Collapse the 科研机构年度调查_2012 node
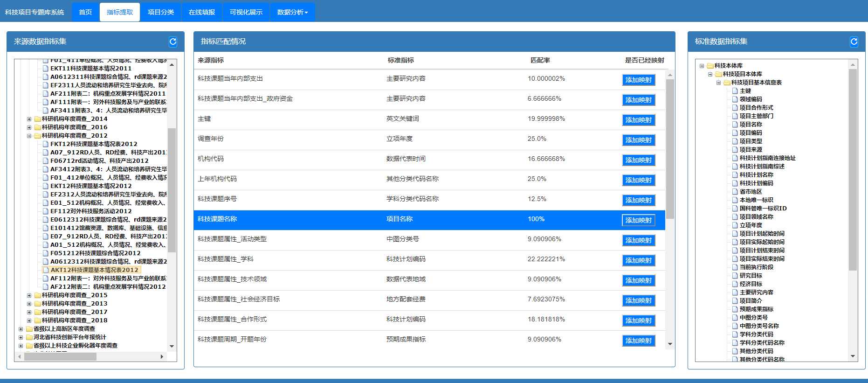This screenshot has width=868, height=383. pos(29,136)
